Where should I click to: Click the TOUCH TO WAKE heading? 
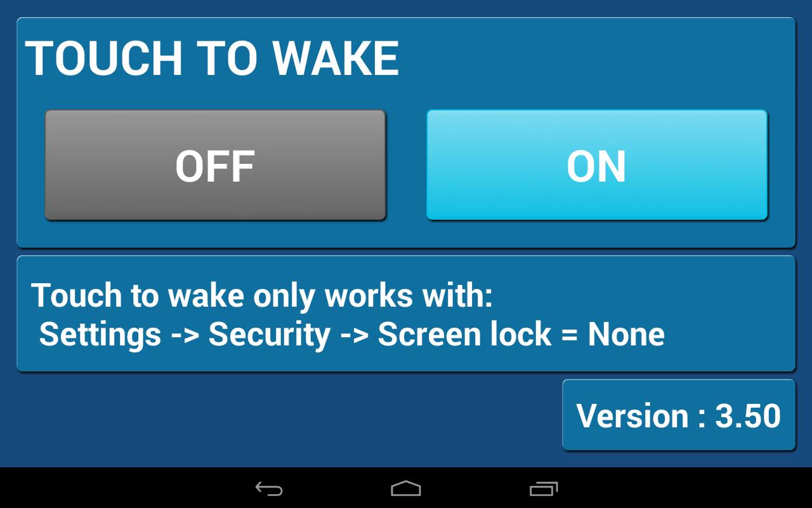213,58
